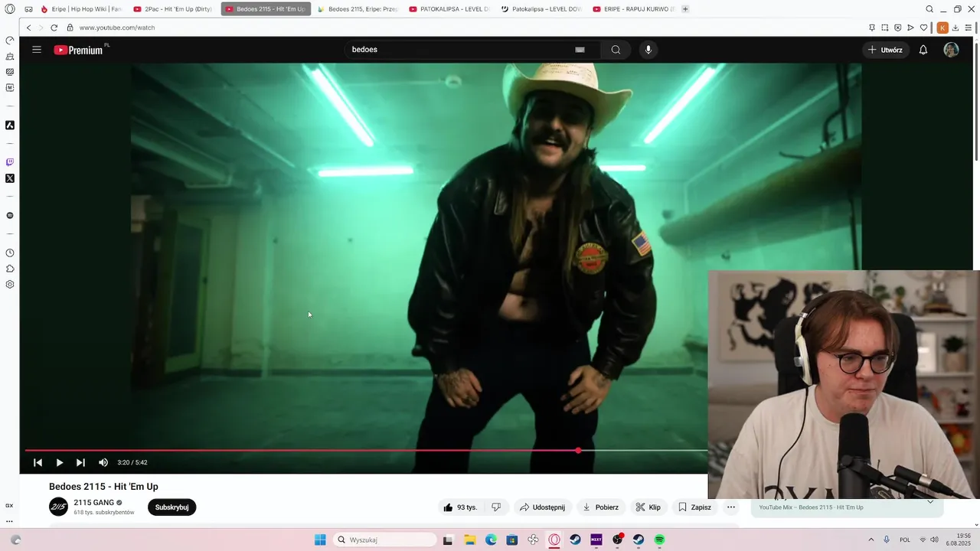Screen dimensions: 980x551
Task: Share the video via Udostępnij
Action: point(542,507)
